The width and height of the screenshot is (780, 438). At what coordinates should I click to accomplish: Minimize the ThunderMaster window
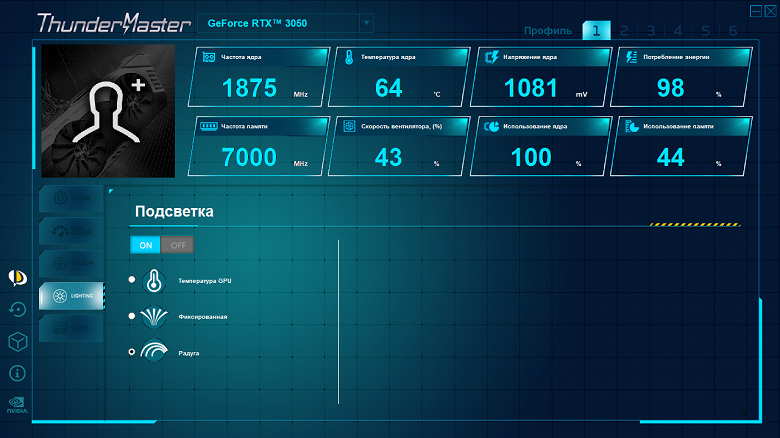[x=756, y=11]
